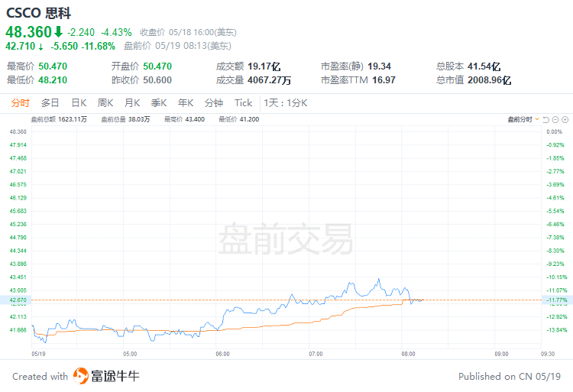Click the 41.666 price axis label
The image size is (573, 392).
pos(18,330)
